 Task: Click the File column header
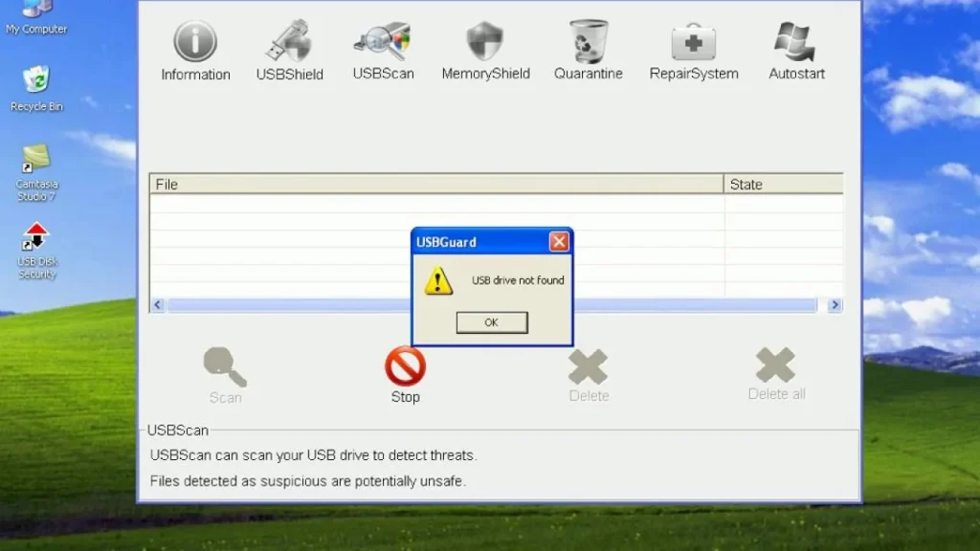(436, 185)
